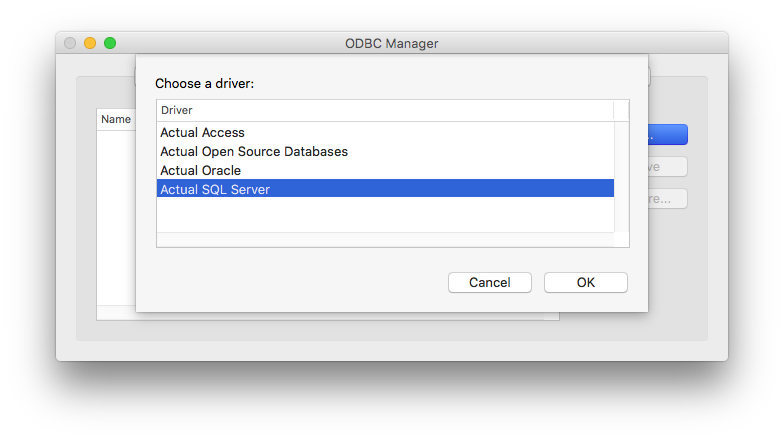784x441 pixels.
Task: Minimize the ODBC Manager window
Action: (x=90, y=43)
